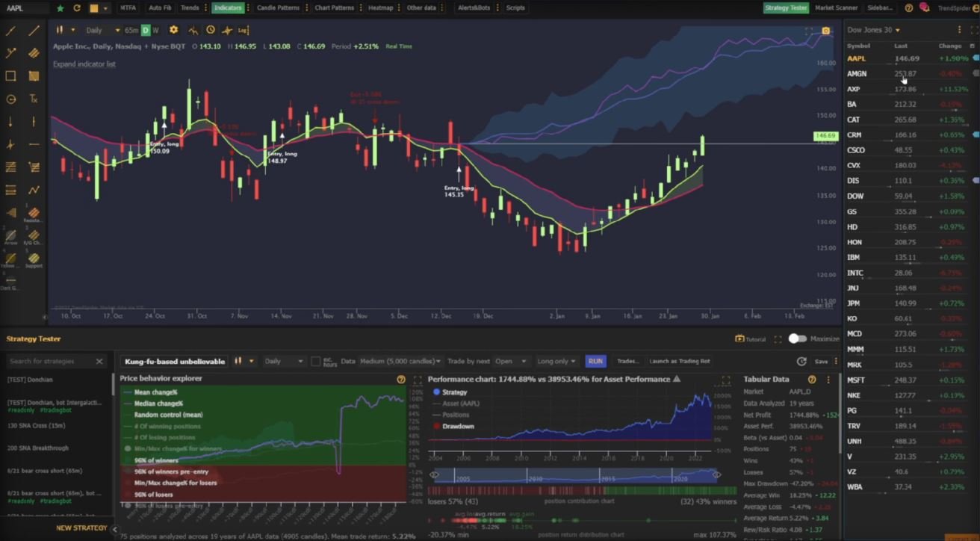Open the help question mark icon

[908, 8]
